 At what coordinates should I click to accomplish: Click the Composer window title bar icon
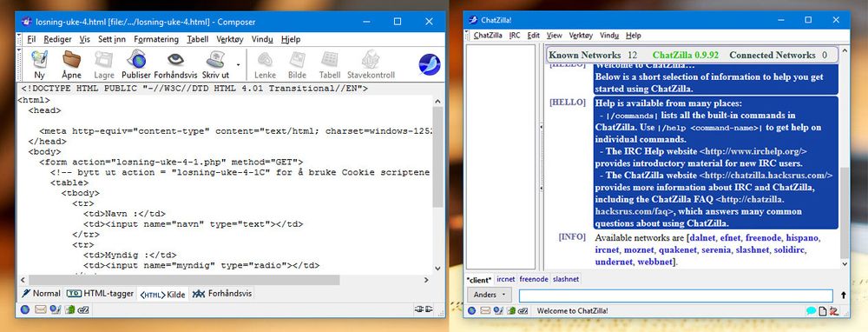tap(26, 22)
